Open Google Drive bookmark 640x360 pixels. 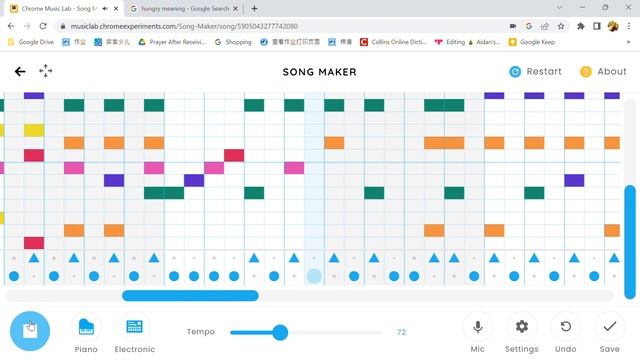click(x=31, y=42)
